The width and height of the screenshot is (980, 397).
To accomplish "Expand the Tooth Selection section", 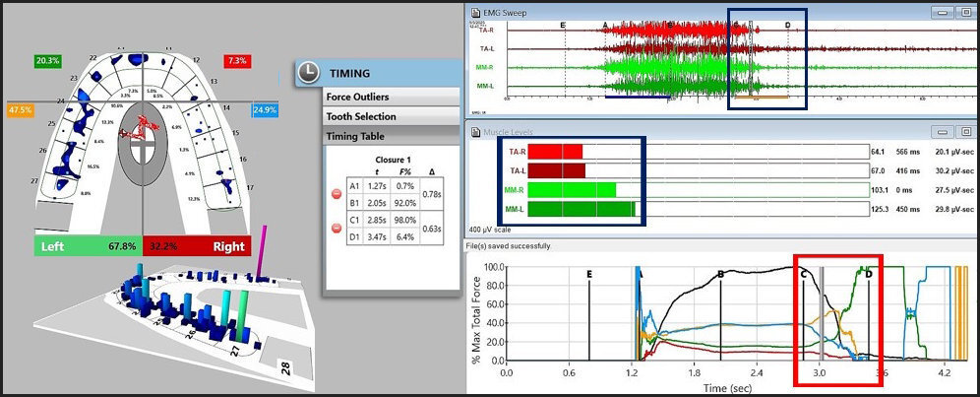I will point(392,116).
